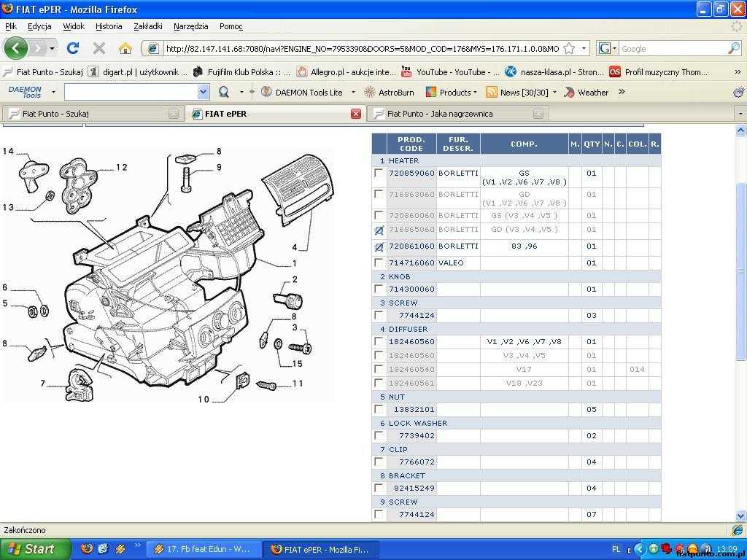747x560 pixels.
Task: Open the digart.pl bookmark
Action: click(138, 72)
